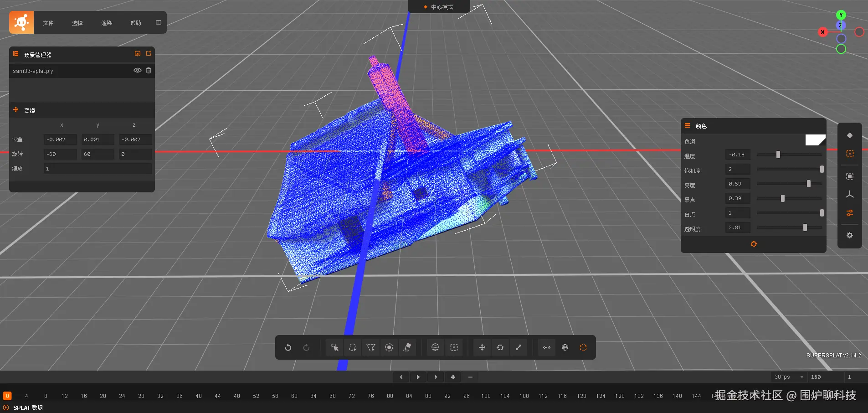Activate the move tool
The height and width of the screenshot is (413, 868).
pos(482,347)
